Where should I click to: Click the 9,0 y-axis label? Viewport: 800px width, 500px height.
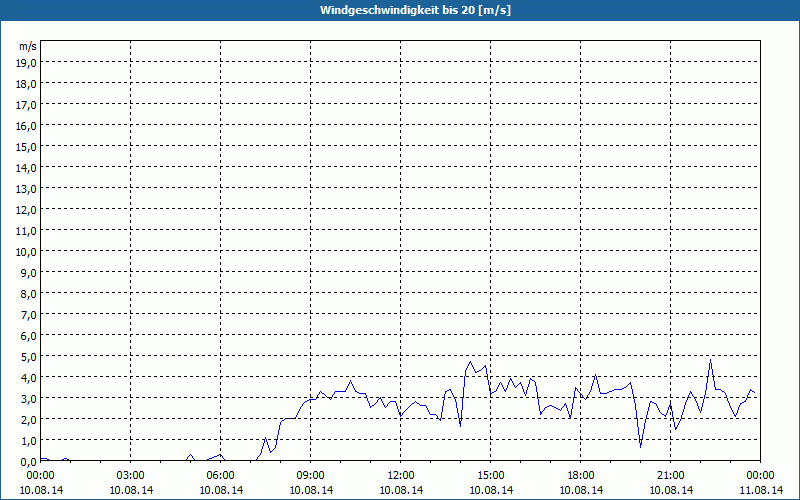28,272
